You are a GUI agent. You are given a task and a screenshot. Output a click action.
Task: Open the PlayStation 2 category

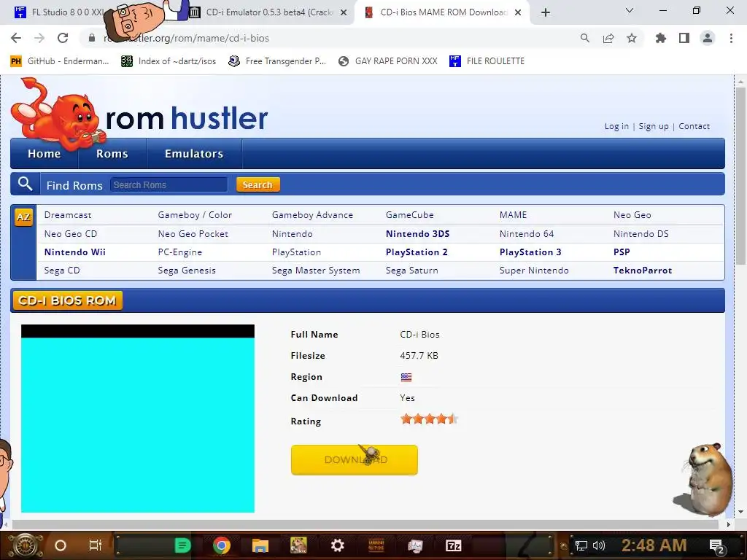(x=417, y=252)
